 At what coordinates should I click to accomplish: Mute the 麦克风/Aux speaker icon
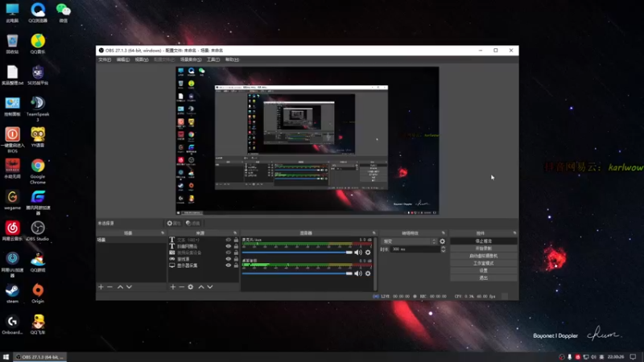coord(358,253)
